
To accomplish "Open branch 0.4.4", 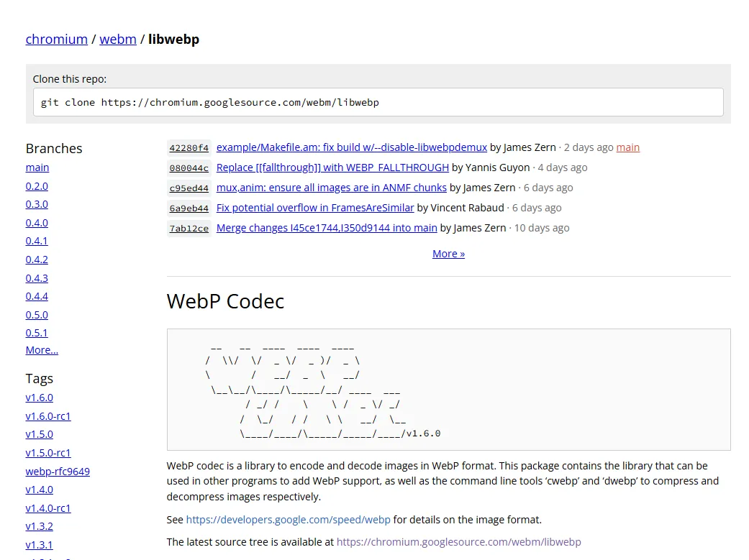I will [x=37, y=296].
